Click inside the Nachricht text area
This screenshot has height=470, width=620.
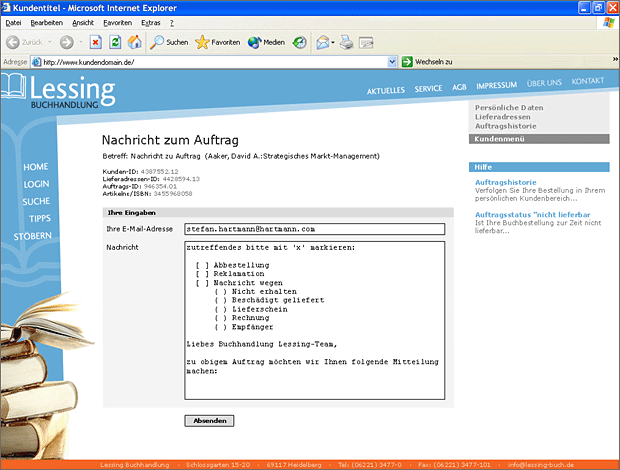coord(314,320)
